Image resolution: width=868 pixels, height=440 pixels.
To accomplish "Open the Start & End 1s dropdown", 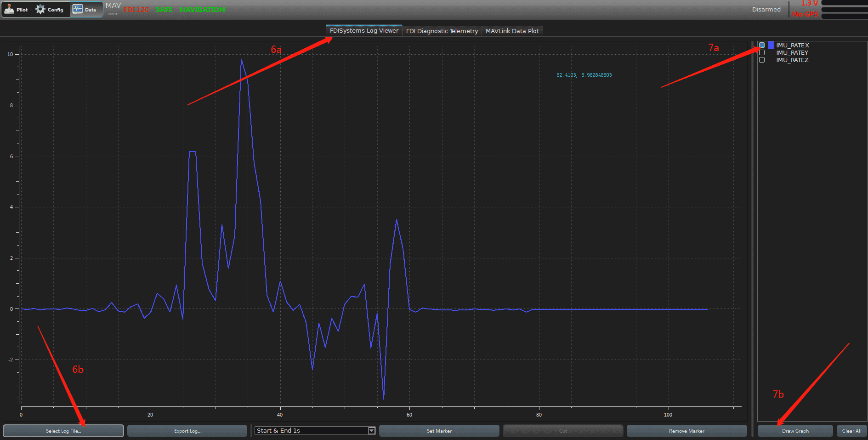I will pos(371,431).
